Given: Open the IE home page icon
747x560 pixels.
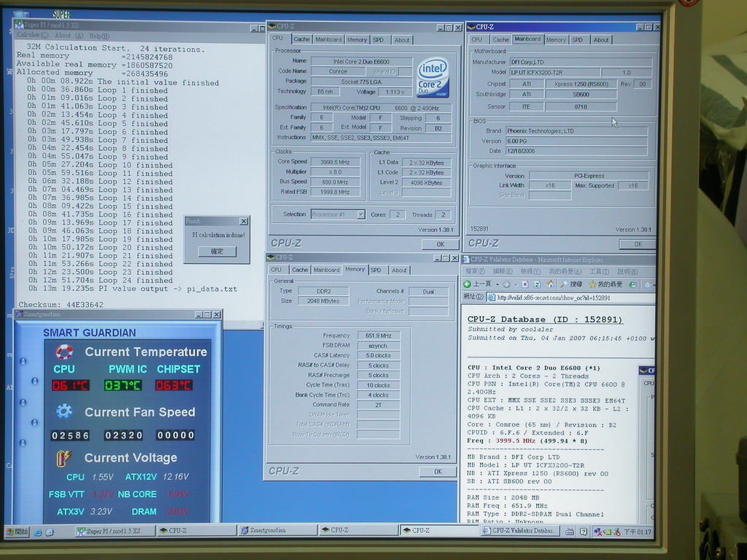Looking at the screenshot, I should click(550, 284).
